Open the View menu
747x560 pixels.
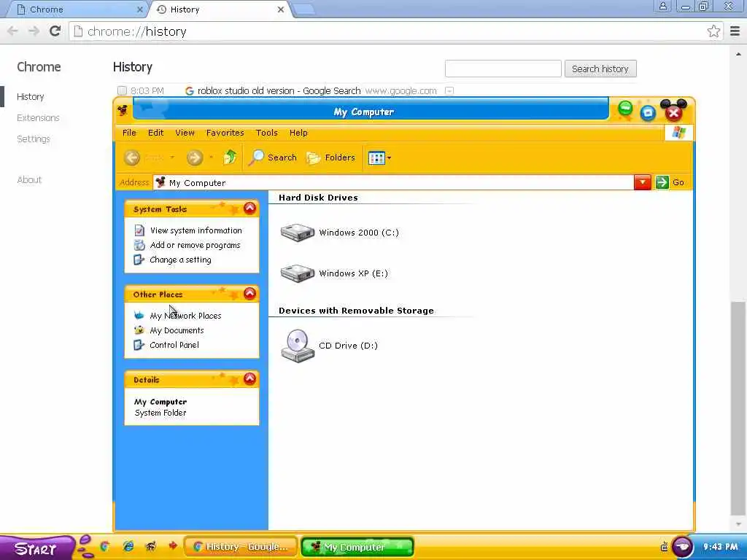pyautogui.click(x=185, y=133)
